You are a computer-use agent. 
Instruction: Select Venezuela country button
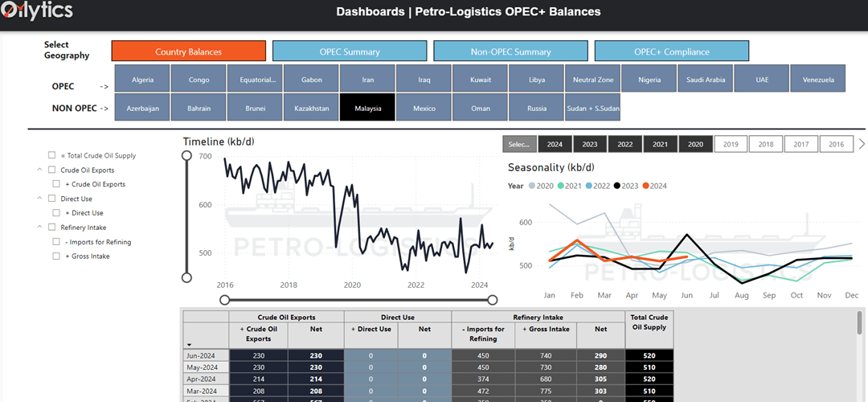[x=818, y=79]
